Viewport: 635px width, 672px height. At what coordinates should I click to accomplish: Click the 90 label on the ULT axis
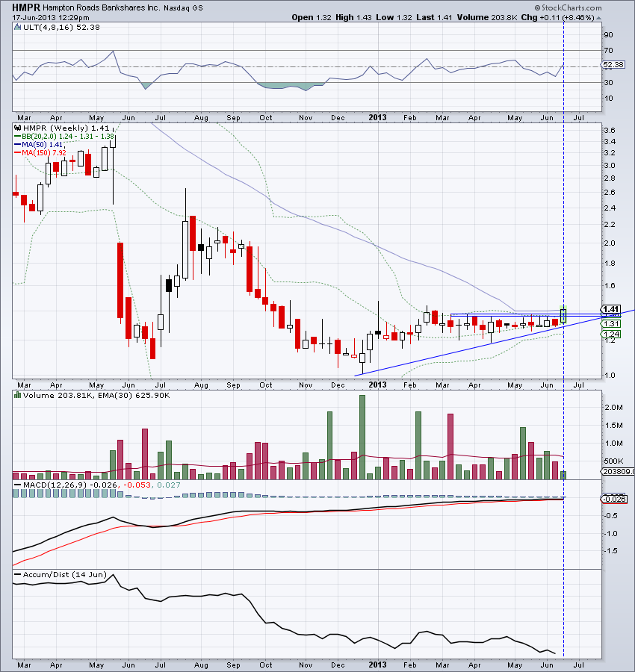point(608,34)
